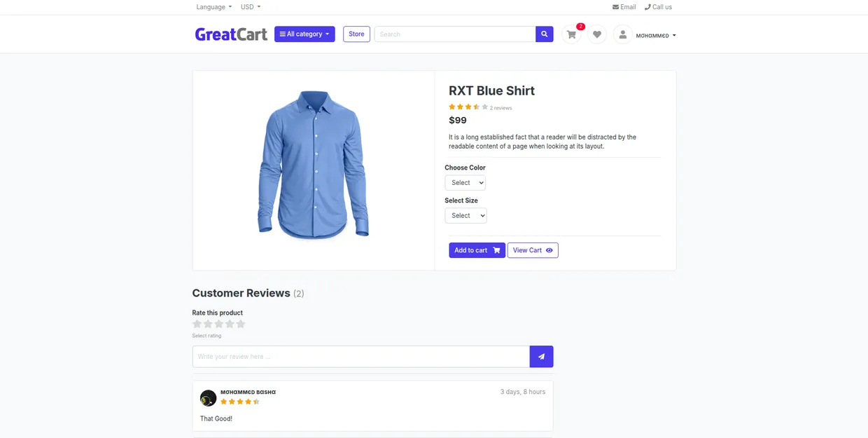The width and height of the screenshot is (868, 438).
Task: Click the Call us link
Action: [658, 7]
